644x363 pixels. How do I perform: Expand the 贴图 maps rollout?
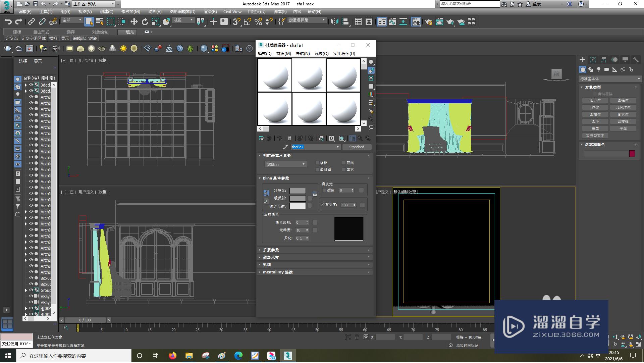[x=267, y=265]
